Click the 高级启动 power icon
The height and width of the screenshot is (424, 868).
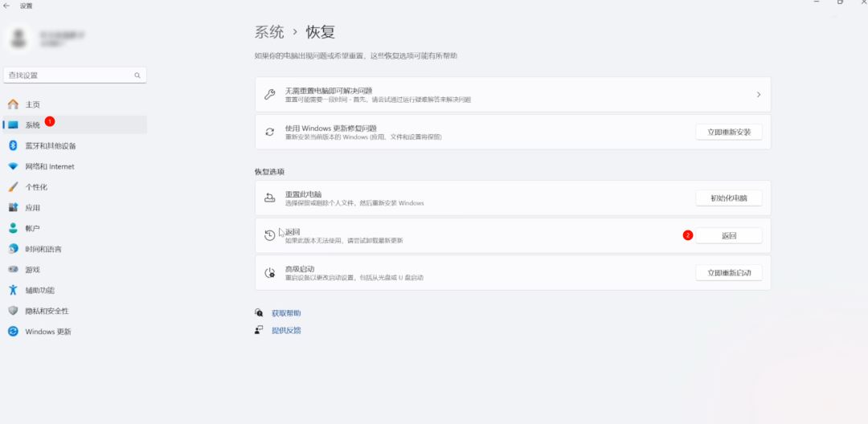pyautogui.click(x=269, y=272)
